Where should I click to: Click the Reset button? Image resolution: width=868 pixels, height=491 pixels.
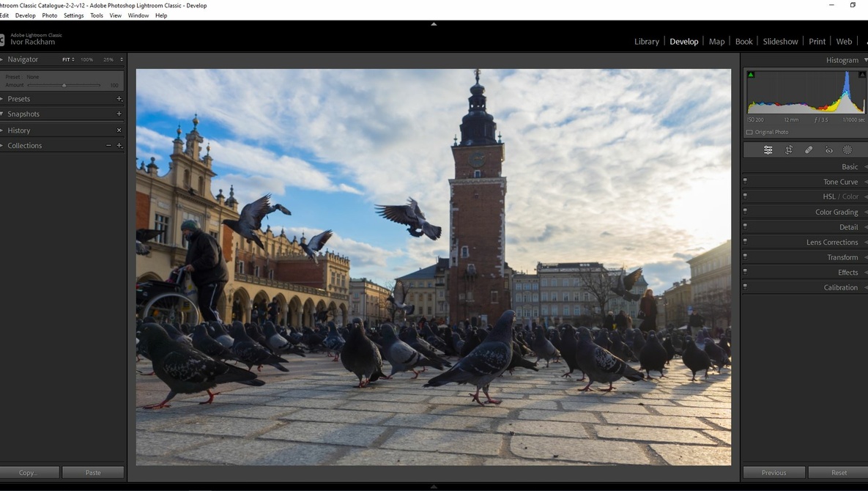pyautogui.click(x=839, y=473)
